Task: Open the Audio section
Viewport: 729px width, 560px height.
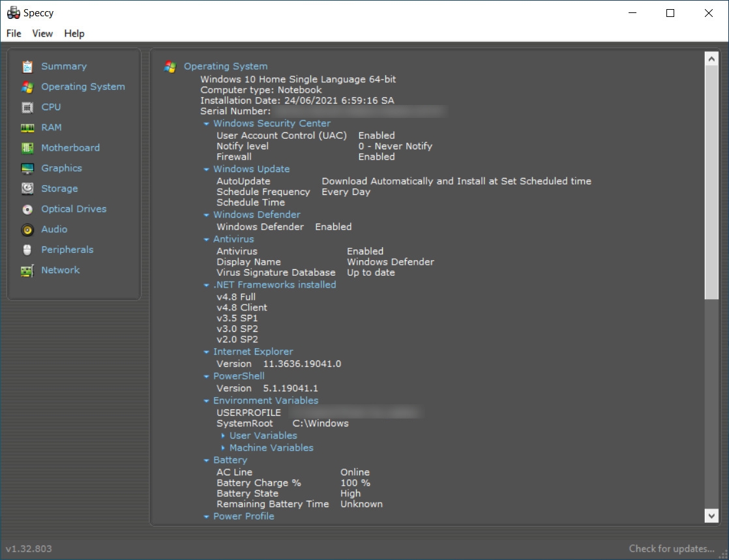Action: [54, 229]
